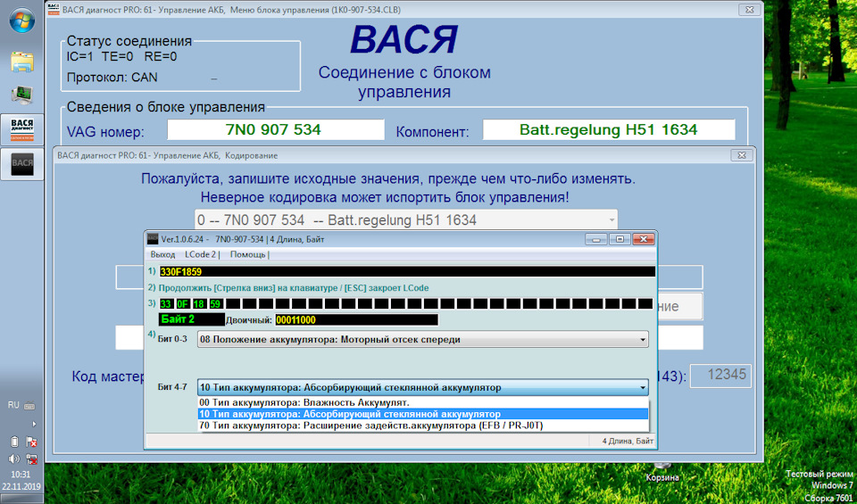Collapse the Бит 4-7 battery type dropdown
The height and width of the screenshot is (504, 857).
[642, 388]
